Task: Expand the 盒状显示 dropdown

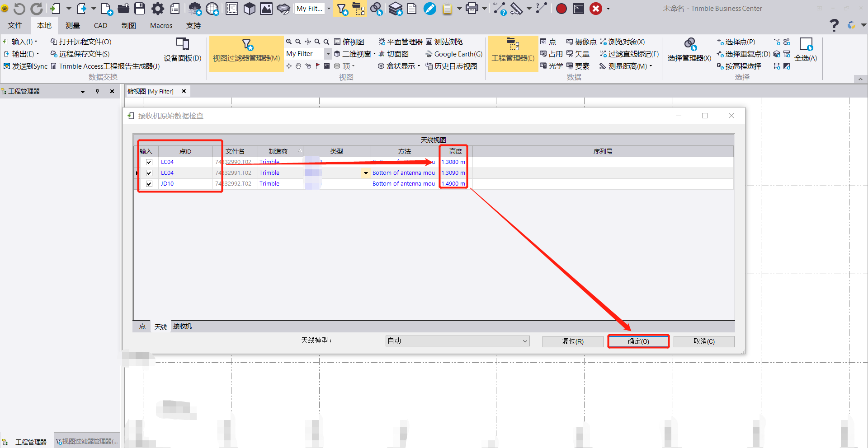Action: coord(419,66)
